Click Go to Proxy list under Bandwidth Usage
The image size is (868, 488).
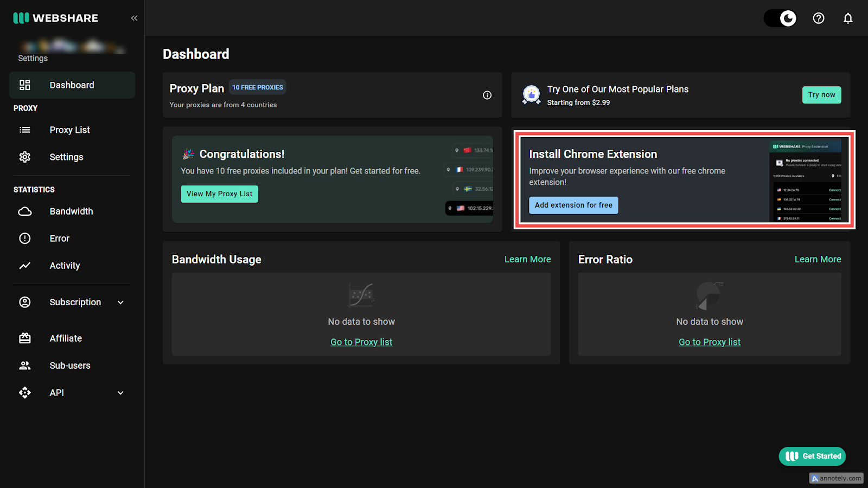tap(361, 342)
